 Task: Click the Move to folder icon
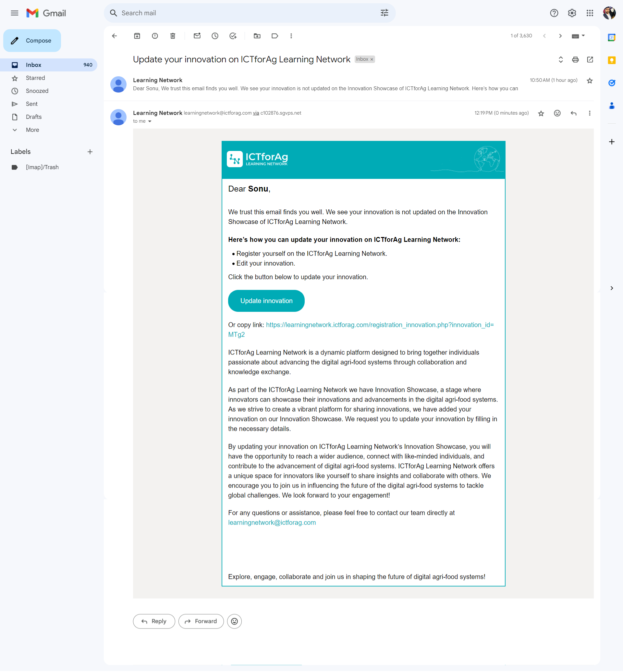pos(257,36)
